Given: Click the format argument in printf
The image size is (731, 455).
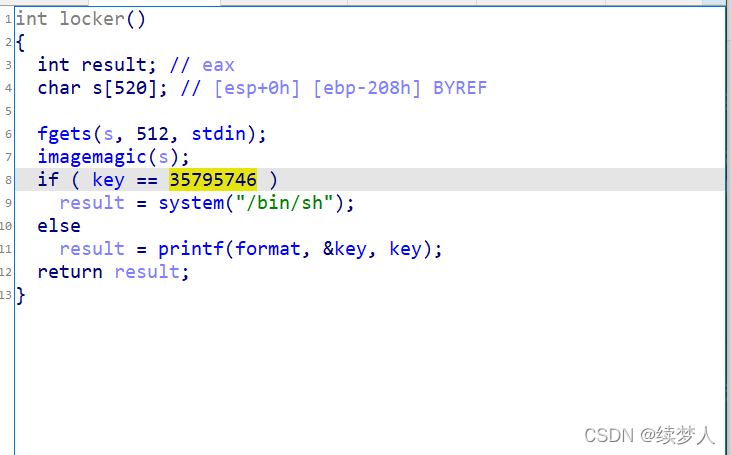Looking at the screenshot, I should point(268,249).
